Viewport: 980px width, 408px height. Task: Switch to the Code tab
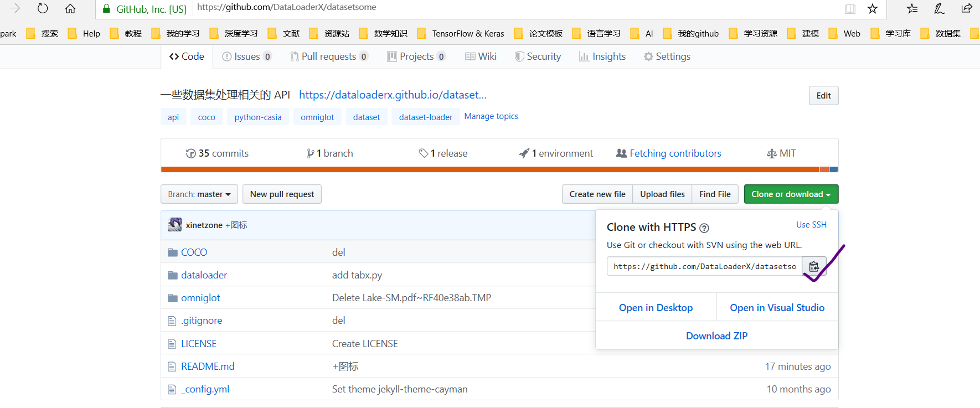[187, 56]
